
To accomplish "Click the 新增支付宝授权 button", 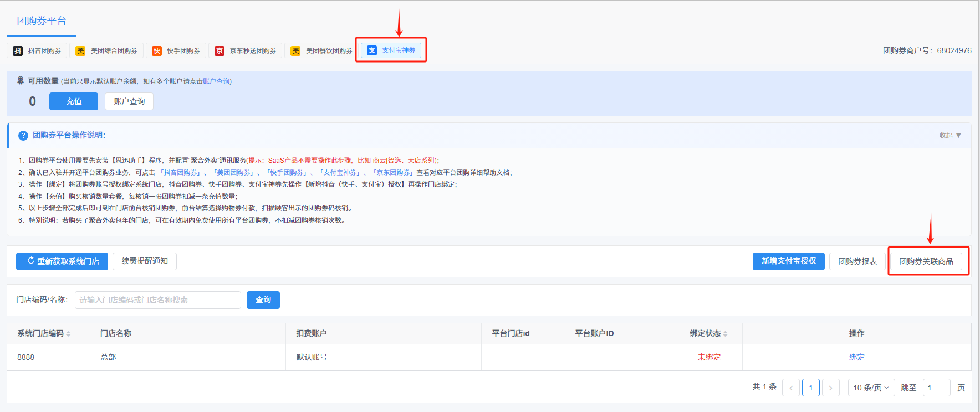I will coord(789,261).
